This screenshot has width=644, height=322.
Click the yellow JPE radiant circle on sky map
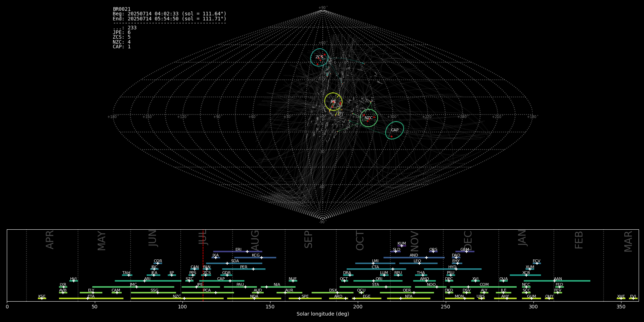click(x=333, y=102)
